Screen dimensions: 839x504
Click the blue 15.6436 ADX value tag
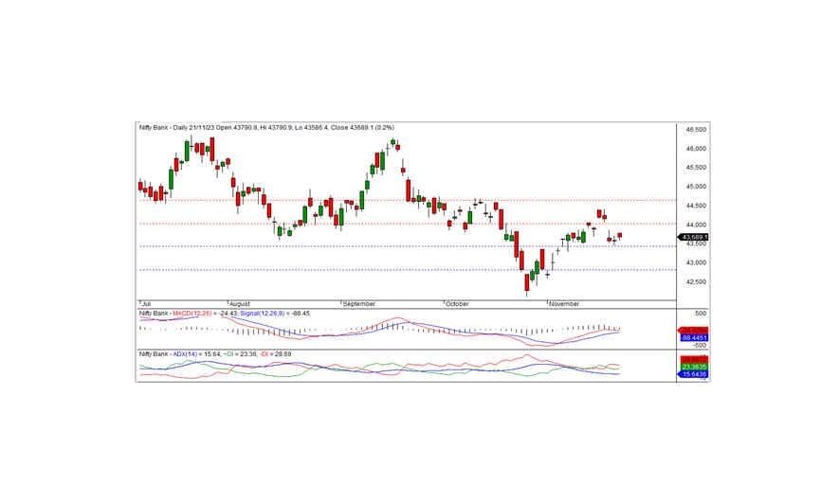(693, 374)
